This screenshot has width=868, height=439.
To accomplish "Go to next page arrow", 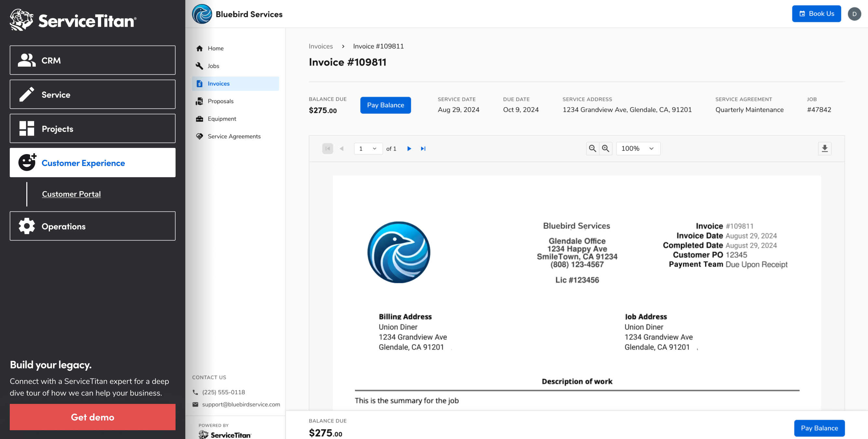I will (x=409, y=148).
